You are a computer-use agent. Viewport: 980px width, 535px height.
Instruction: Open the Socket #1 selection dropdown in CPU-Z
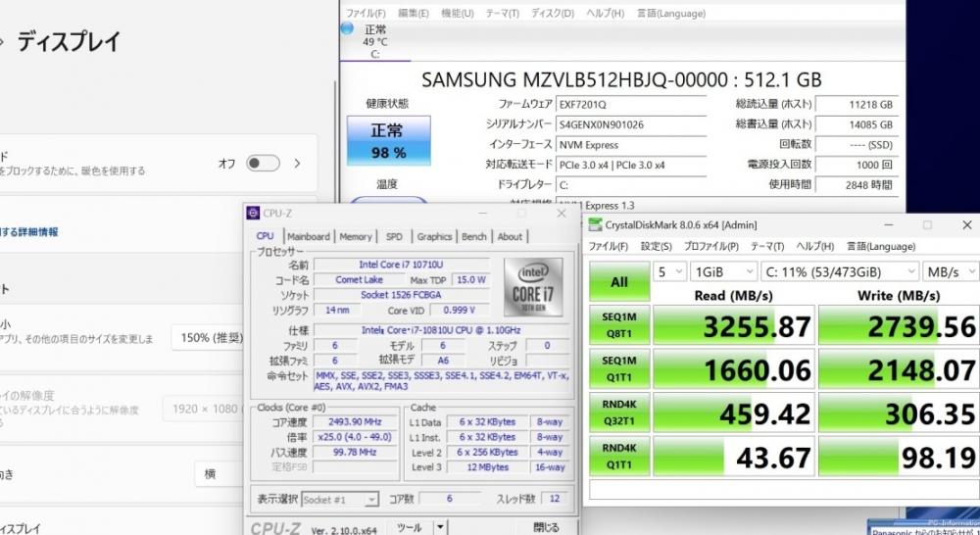tap(340, 500)
